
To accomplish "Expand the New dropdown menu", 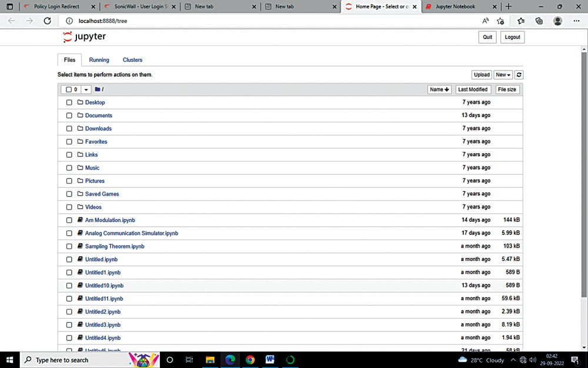I will 503,75.
